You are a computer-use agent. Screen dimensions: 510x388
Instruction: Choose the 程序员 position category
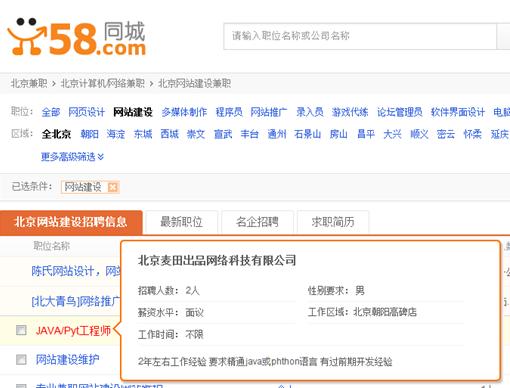[x=229, y=112]
